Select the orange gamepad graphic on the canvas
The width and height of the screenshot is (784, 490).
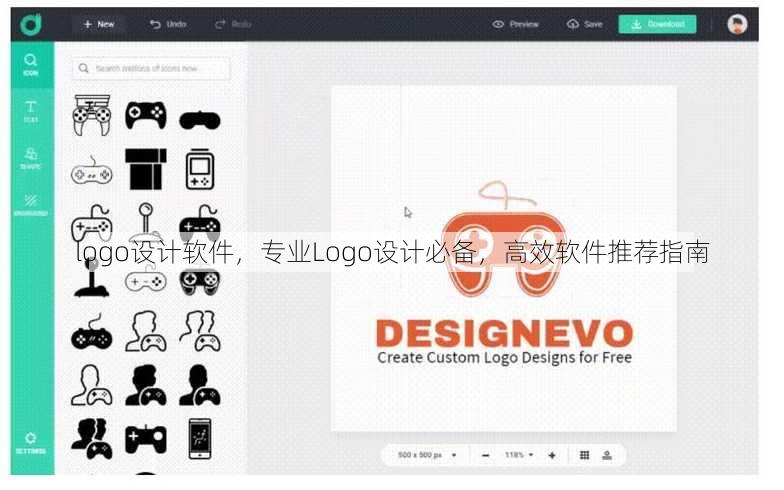coord(504,239)
